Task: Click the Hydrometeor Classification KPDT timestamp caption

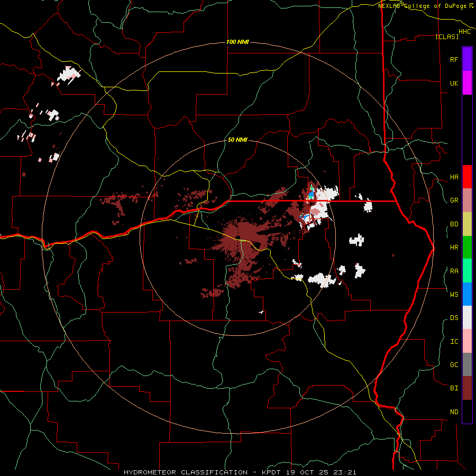Action: click(x=240, y=472)
